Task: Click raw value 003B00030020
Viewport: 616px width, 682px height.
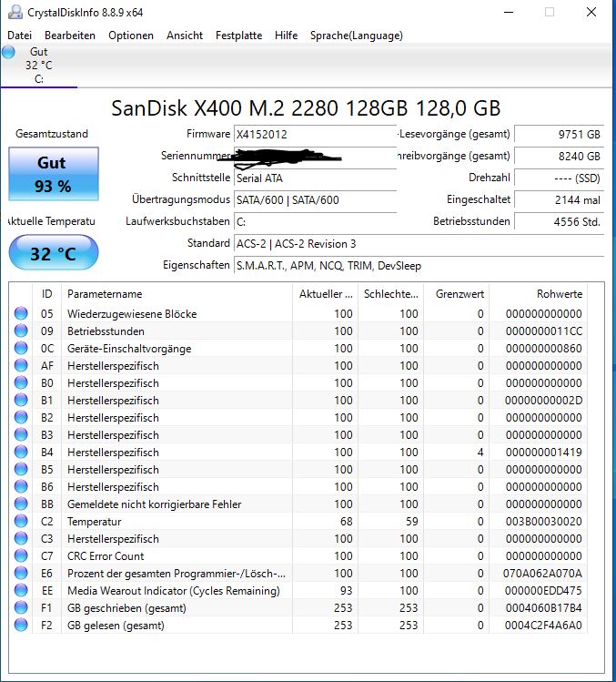Action: click(544, 521)
